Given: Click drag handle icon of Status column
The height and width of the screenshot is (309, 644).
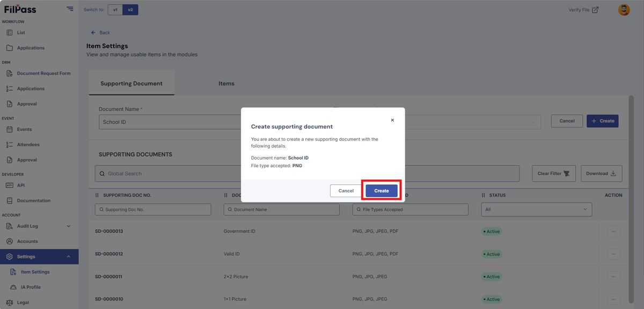Looking at the screenshot, I should point(484,195).
